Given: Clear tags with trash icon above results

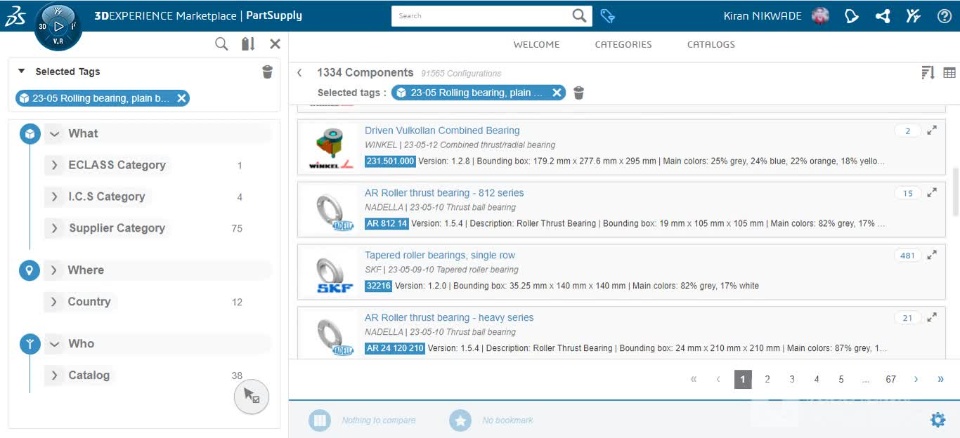Looking at the screenshot, I should (x=579, y=93).
